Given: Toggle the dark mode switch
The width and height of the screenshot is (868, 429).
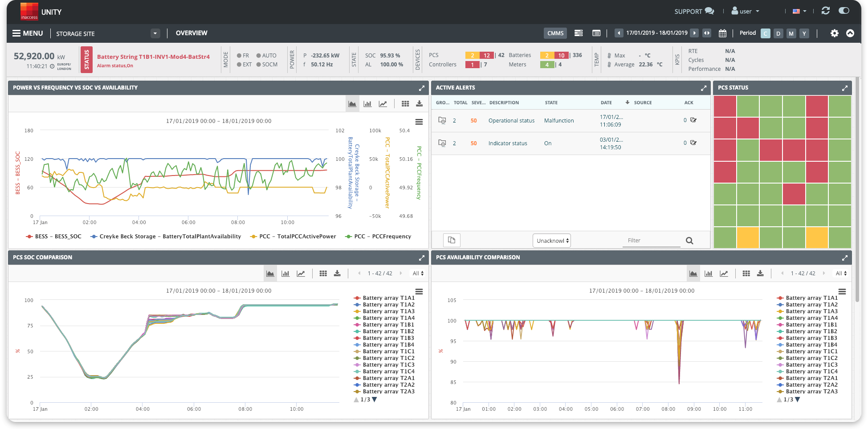Looking at the screenshot, I should point(844,11).
